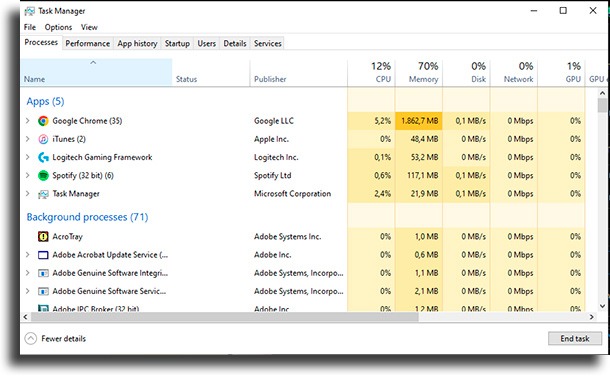Open the File menu
This screenshot has width=610, height=385.
[x=30, y=27]
